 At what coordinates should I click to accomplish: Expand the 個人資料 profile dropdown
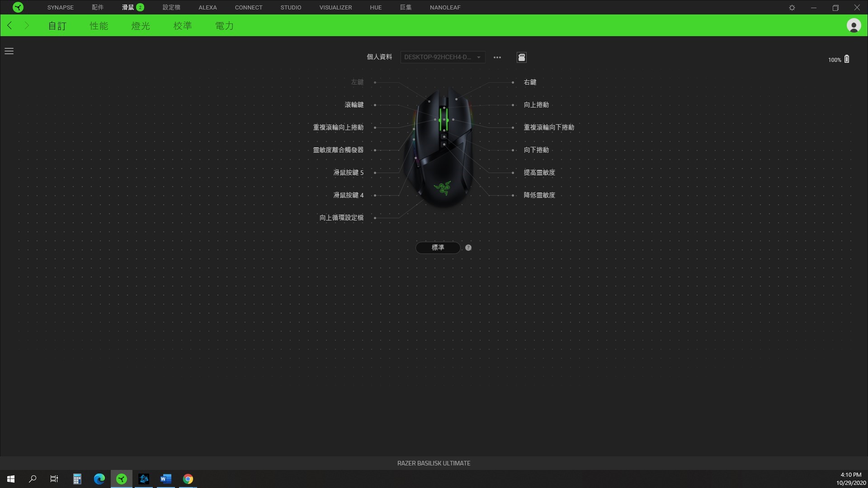point(443,57)
